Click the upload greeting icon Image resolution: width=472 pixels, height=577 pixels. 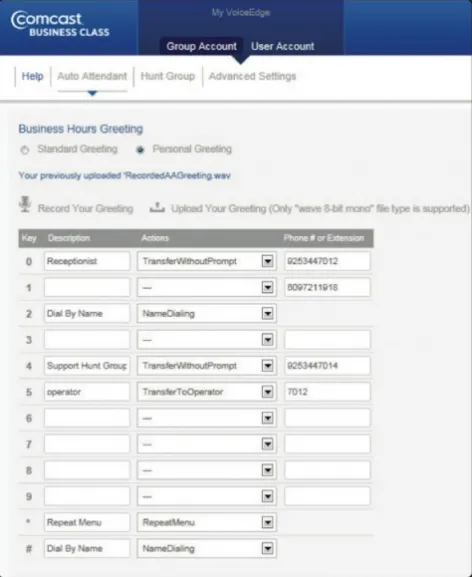click(x=157, y=208)
